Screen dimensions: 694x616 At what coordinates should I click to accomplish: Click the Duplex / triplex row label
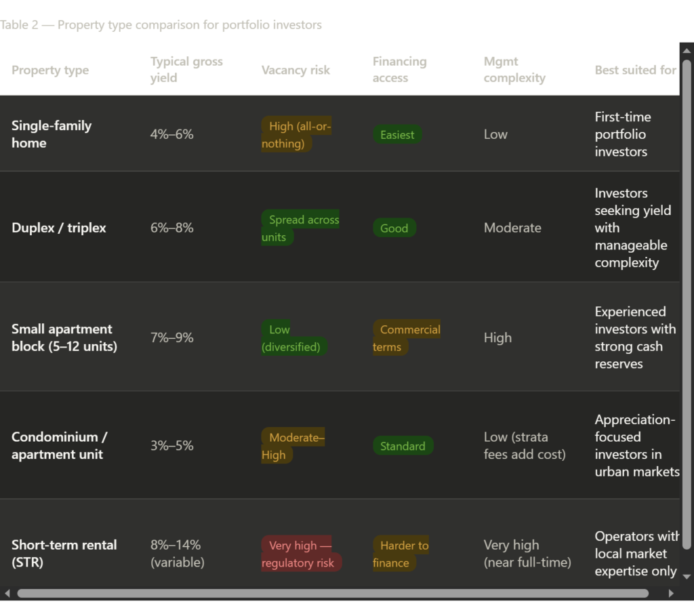coord(59,228)
